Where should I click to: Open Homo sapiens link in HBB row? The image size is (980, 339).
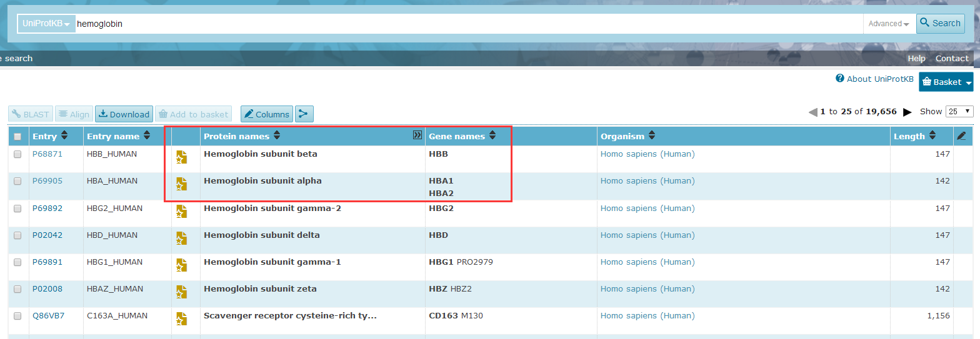click(x=647, y=154)
